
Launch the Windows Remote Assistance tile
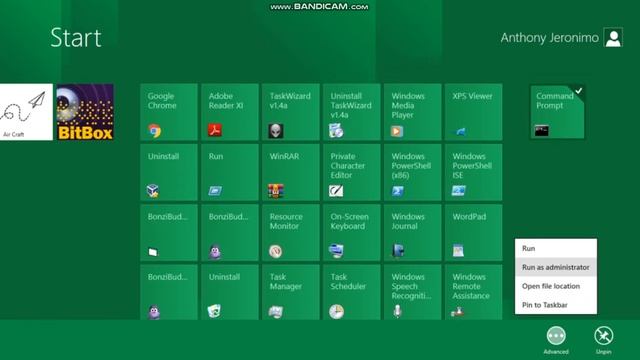tap(473, 292)
